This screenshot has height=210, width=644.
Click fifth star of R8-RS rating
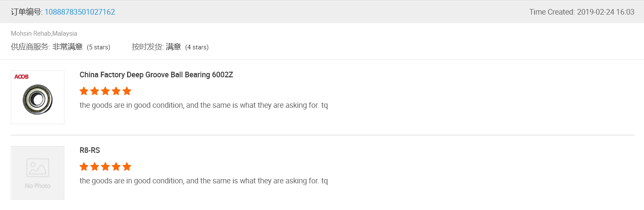point(126,167)
